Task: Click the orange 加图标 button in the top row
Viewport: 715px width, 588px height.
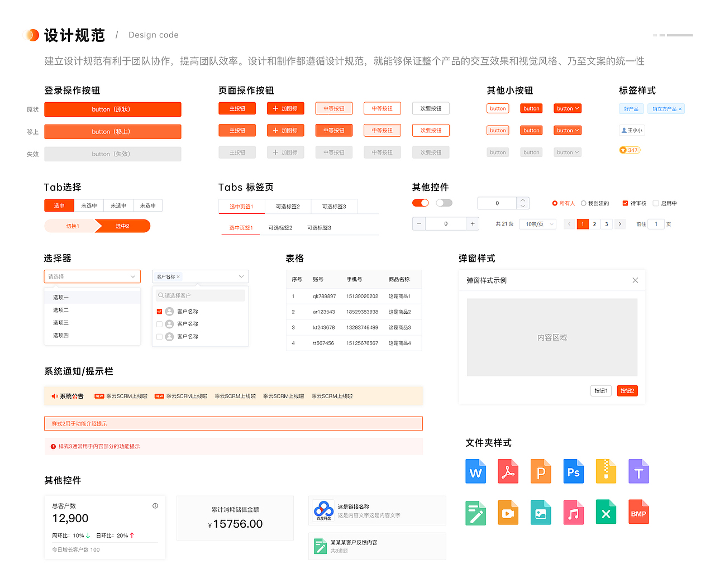Action: pyautogui.click(x=285, y=108)
